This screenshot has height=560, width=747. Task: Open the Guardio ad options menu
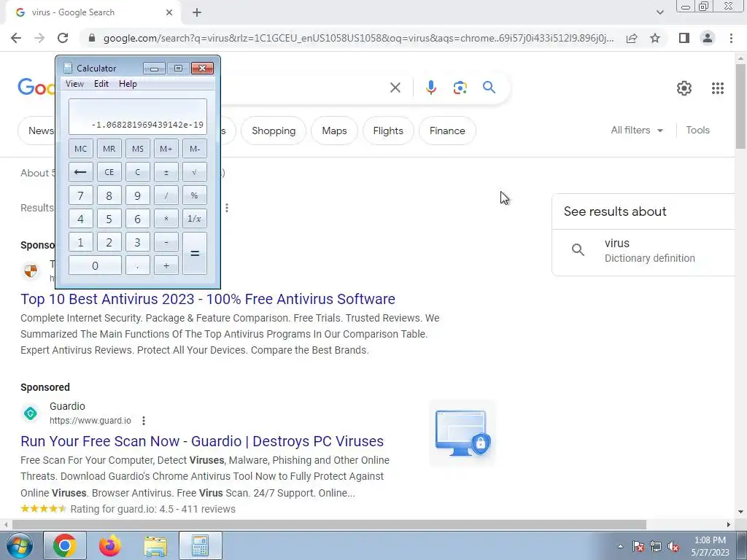tap(144, 421)
